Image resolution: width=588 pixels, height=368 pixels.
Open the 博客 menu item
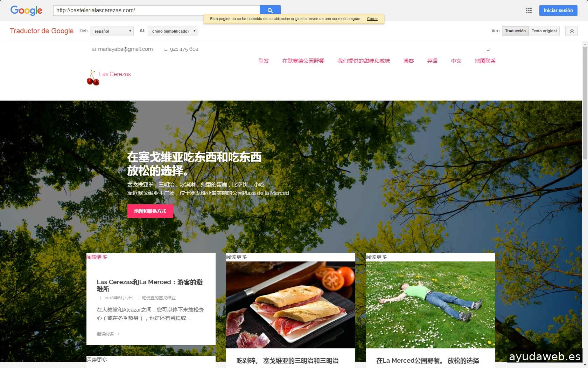pyautogui.click(x=408, y=61)
